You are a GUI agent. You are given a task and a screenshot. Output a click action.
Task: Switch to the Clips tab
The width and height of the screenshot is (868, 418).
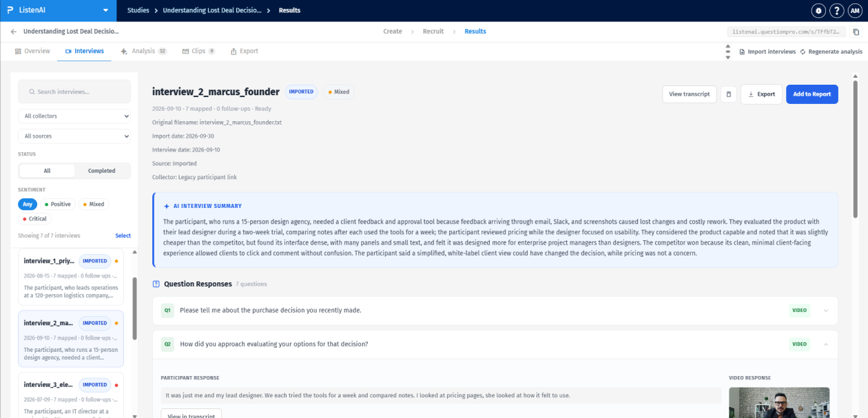click(198, 51)
